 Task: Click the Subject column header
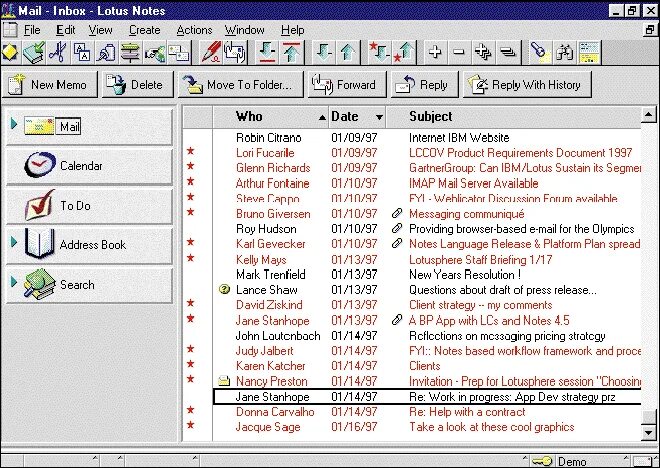(514, 117)
